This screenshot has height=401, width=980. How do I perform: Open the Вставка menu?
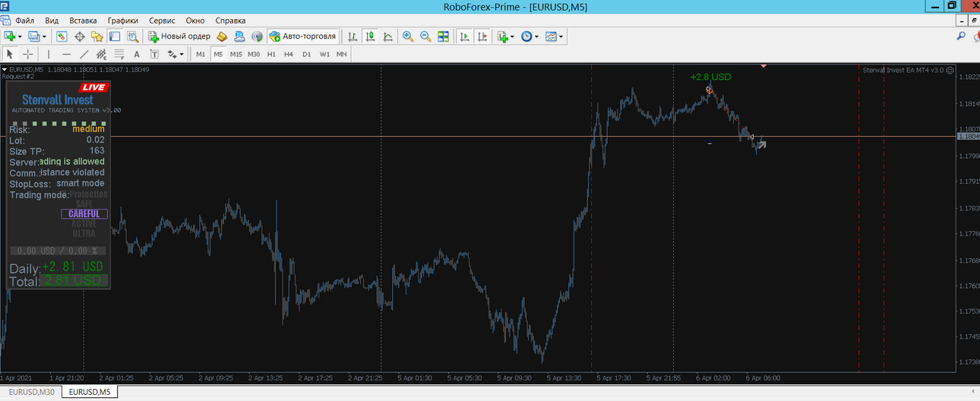click(83, 21)
